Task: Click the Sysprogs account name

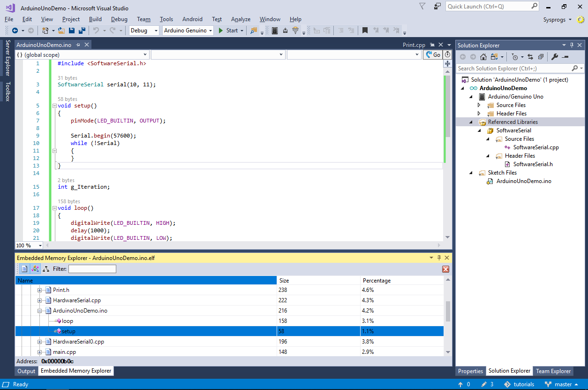Action: tap(554, 20)
